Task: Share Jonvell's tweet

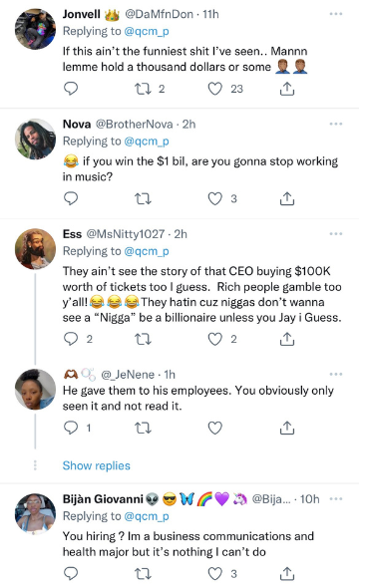Action: (x=287, y=89)
